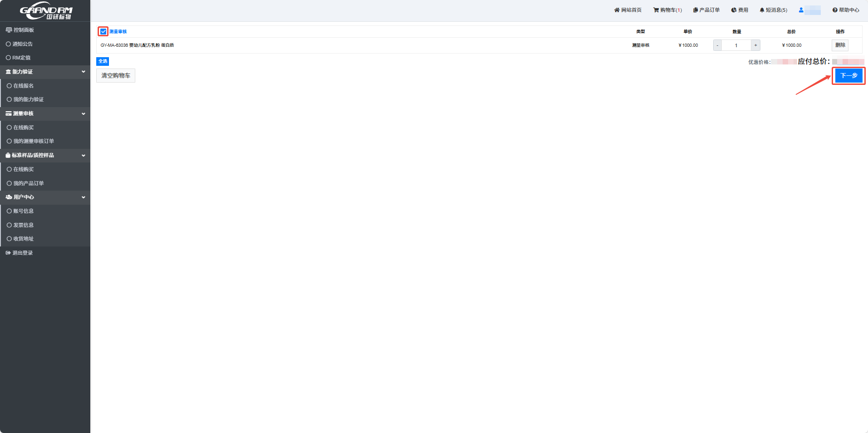Click the 退出登录 logout icon
This screenshot has height=433, width=868.
coord(8,252)
